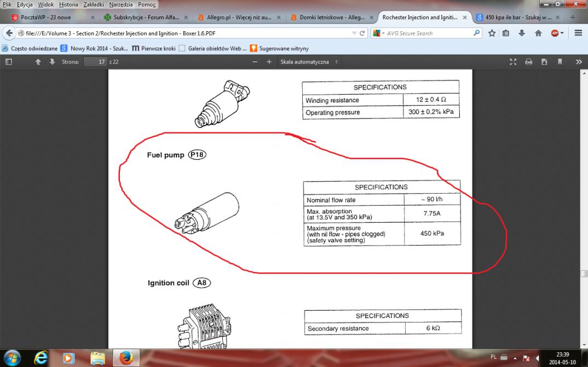588x367 pixels.
Task: Click the PL language indicator
Action: [493, 357]
